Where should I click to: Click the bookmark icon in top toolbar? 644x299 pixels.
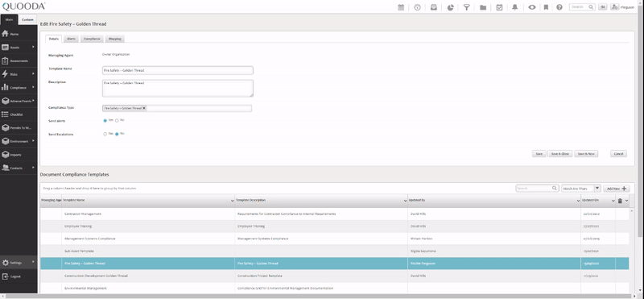click(546, 7)
